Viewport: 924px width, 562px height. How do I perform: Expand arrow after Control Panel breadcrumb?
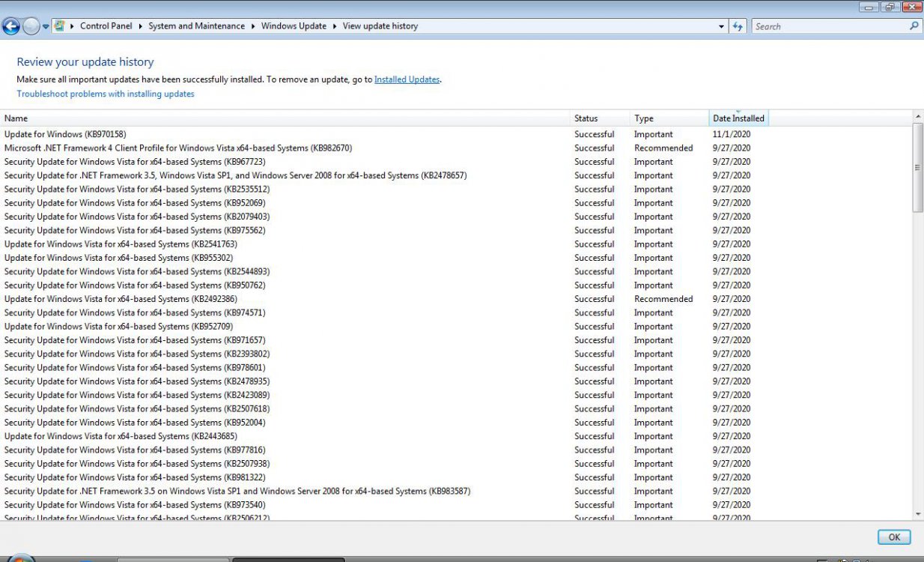pos(140,26)
